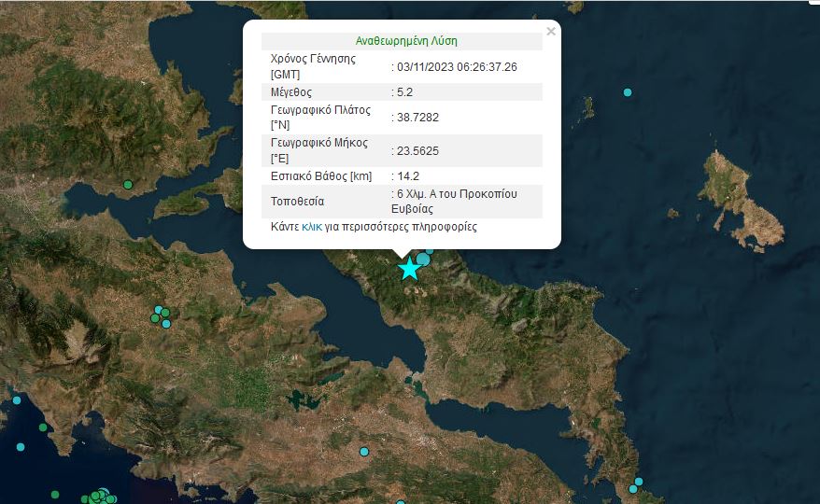Click the teal marker north of Athens
Image resolution: width=820 pixels, height=504 pixels.
[364, 452]
